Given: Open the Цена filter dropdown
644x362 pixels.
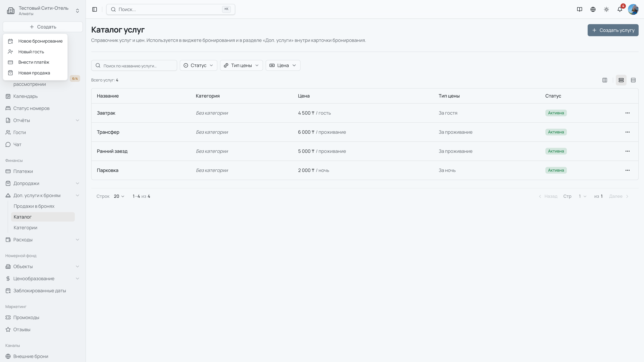Looking at the screenshot, I should (283, 66).
